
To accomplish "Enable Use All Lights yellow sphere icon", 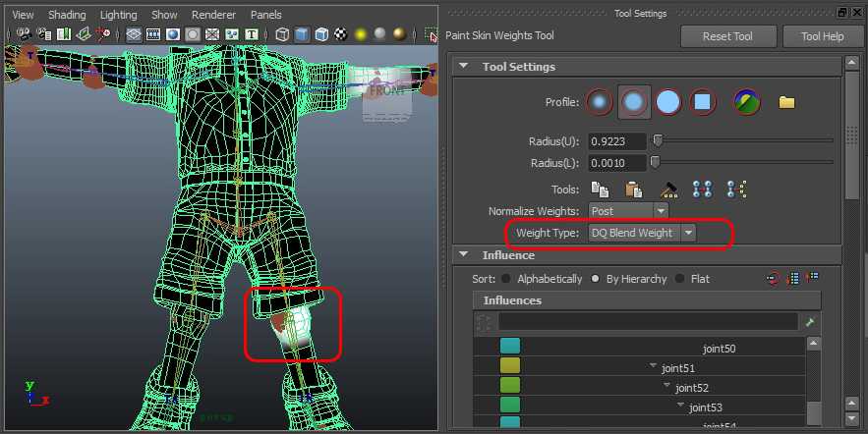I will pyautogui.click(x=361, y=34).
